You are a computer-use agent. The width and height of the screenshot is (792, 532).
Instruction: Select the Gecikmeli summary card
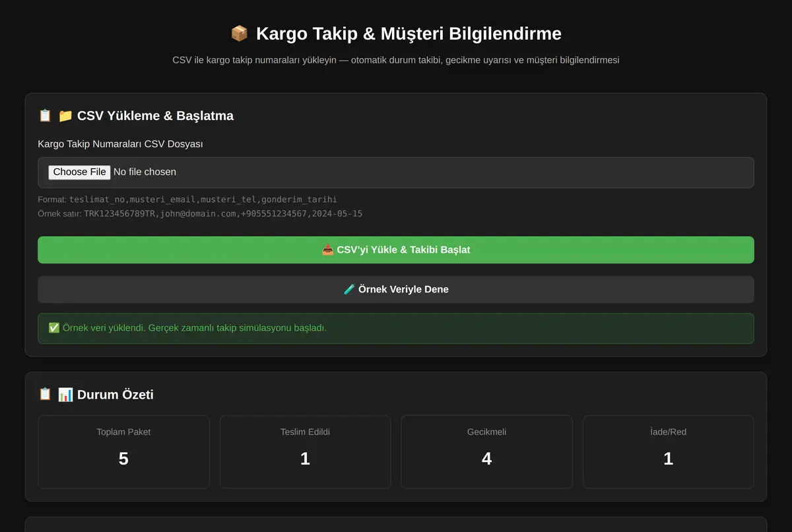(x=486, y=451)
